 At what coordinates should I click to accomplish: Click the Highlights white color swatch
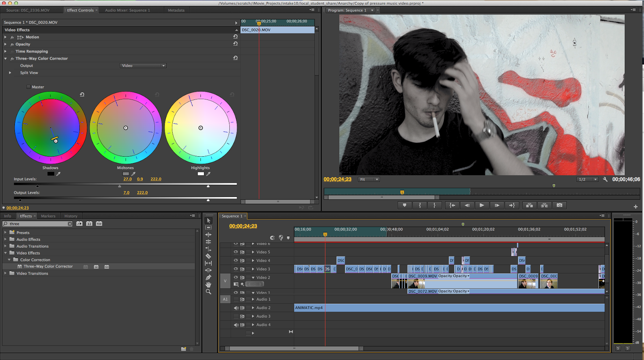coord(201,174)
